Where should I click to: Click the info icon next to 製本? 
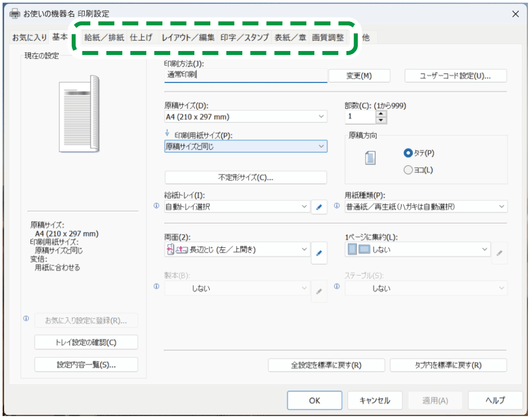pos(157,287)
